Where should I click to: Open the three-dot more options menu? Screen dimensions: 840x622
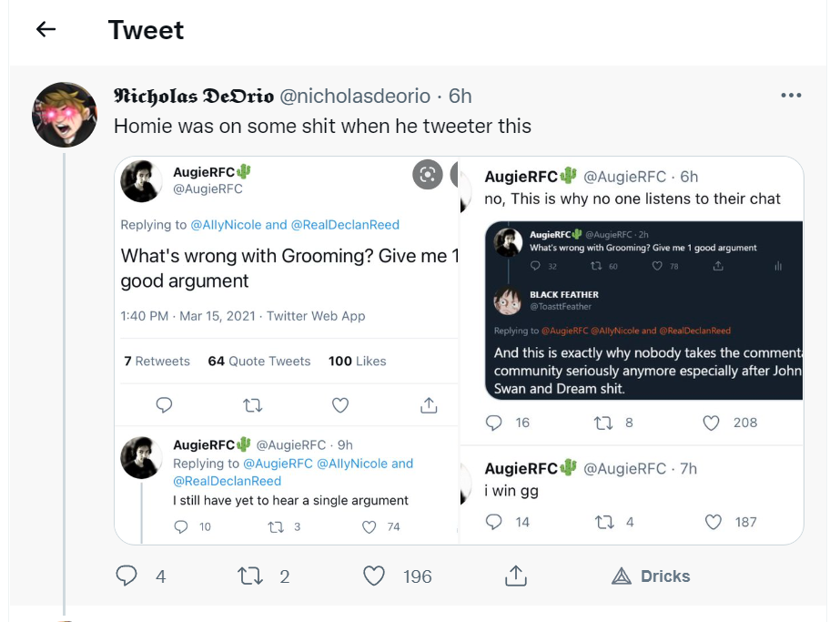(791, 96)
